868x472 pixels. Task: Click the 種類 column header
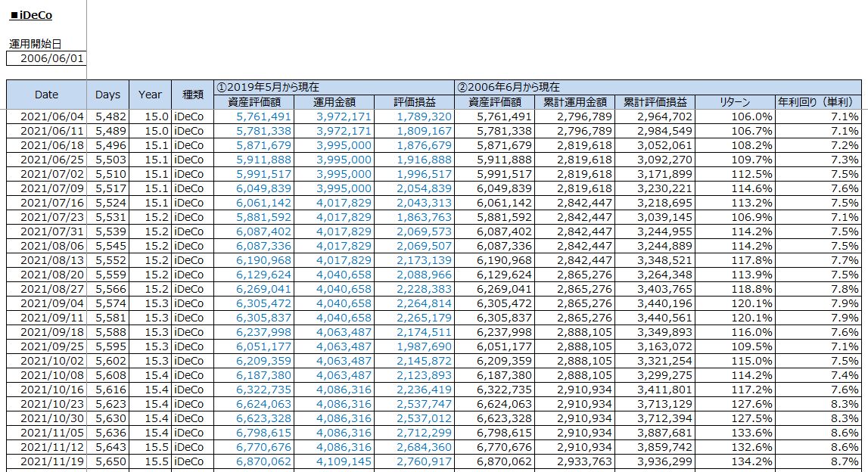pyautogui.click(x=192, y=95)
